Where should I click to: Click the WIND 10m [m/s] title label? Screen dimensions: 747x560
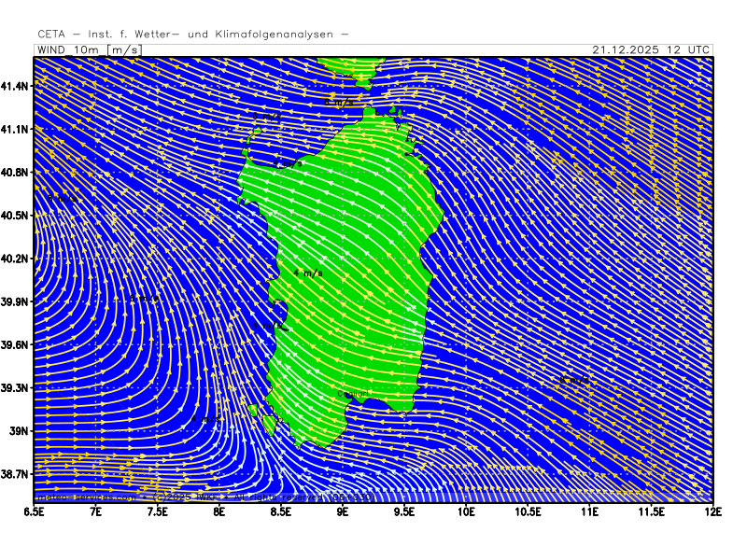tap(89, 49)
